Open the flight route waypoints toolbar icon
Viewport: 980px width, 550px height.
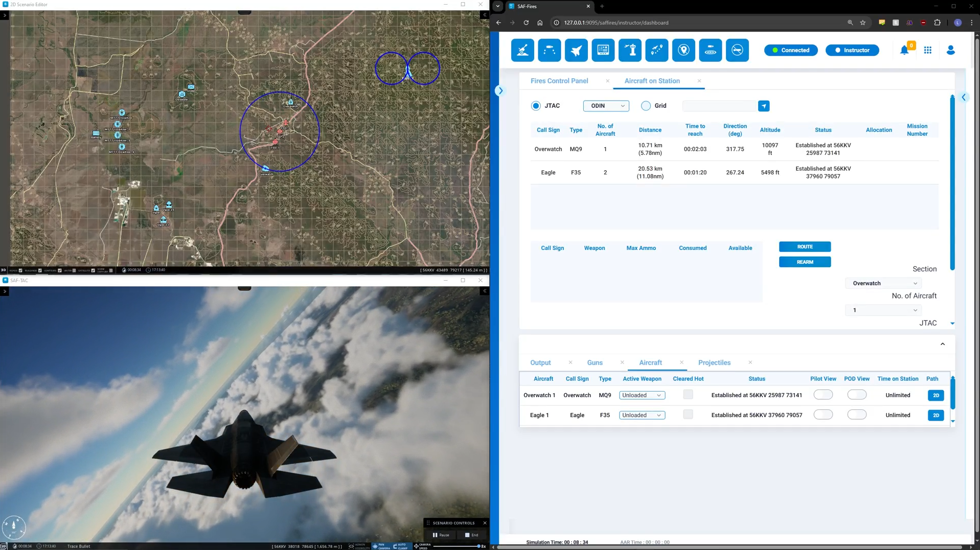tap(656, 50)
